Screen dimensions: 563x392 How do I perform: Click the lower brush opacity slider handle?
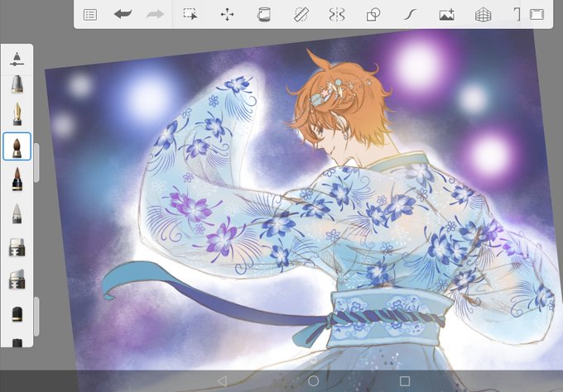(x=36, y=316)
